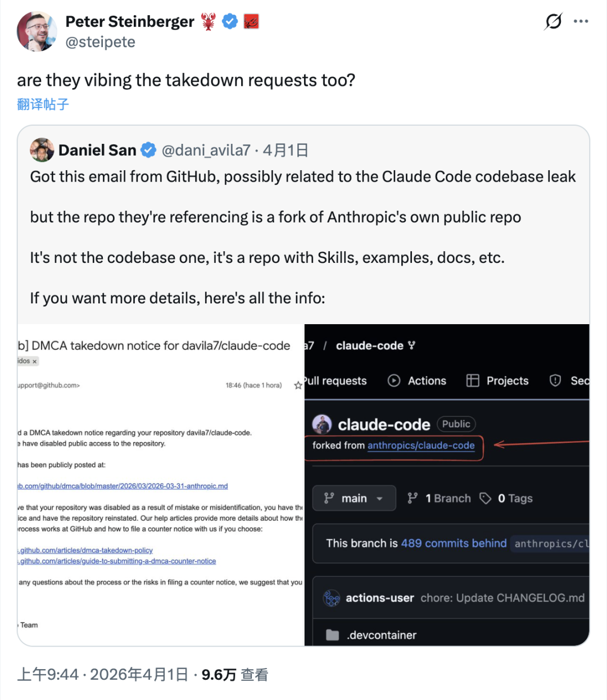Click the 翻译帖子 translate post link
Image resolution: width=607 pixels, height=700 pixels.
(x=43, y=104)
